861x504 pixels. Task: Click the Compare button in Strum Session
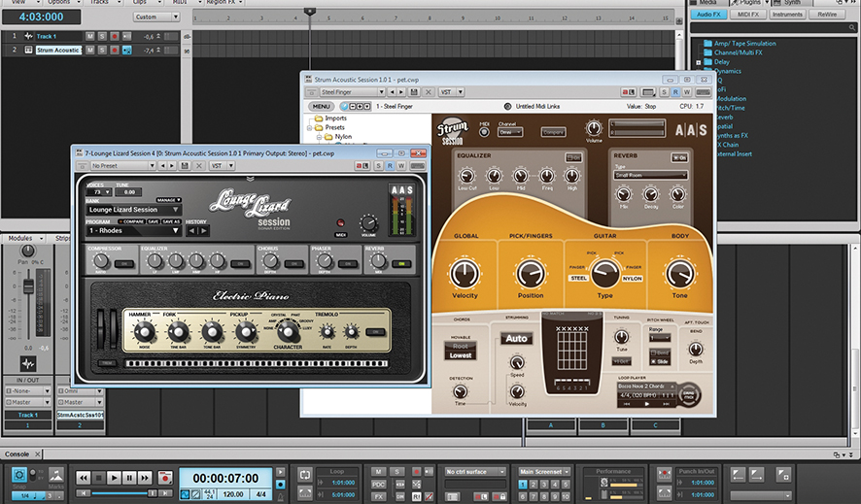pos(553,132)
